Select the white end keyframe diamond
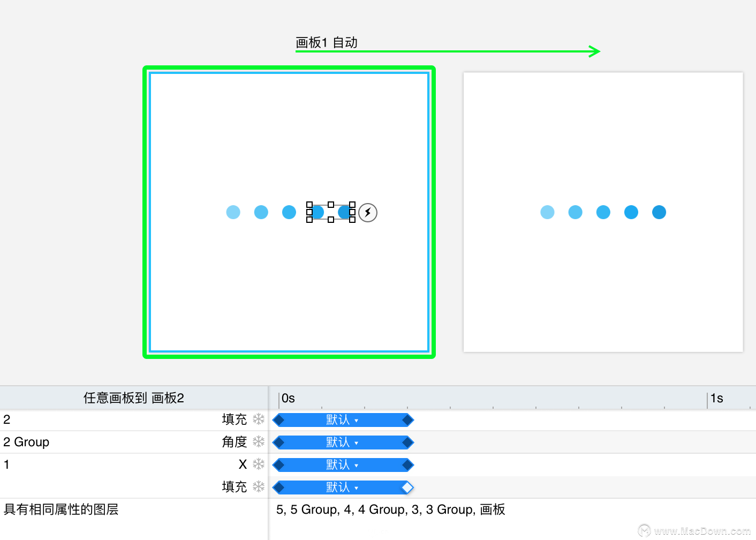This screenshot has height=540, width=756. tap(407, 487)
